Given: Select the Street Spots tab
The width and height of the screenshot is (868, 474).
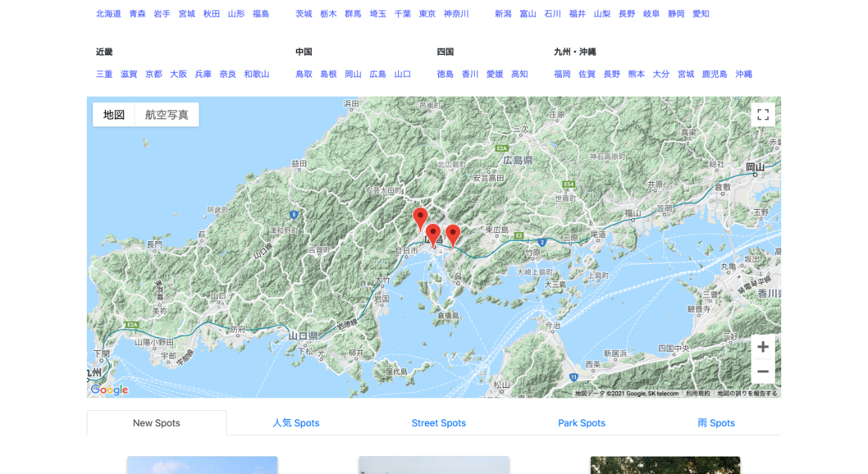Looking at the screenshot, I should click(438, 423).
